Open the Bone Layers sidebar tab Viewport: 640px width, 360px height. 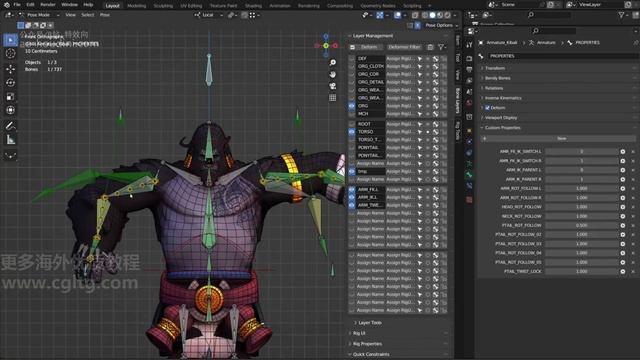[458, 100]
